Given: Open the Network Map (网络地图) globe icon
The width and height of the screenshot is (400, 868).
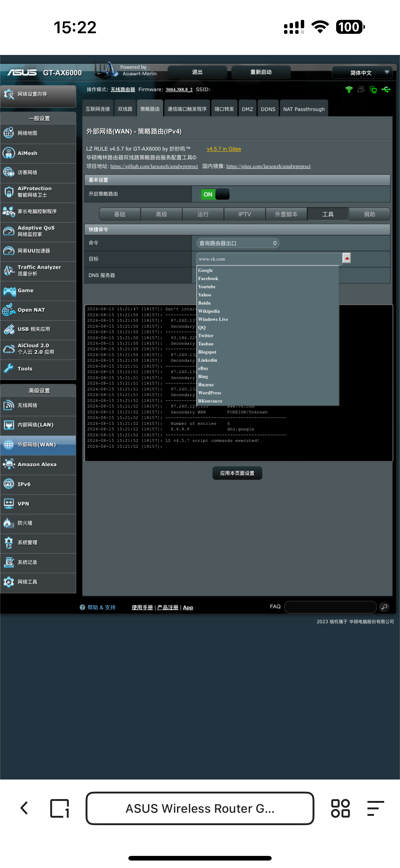Looking at the screenshot, I should coord(9,133).
